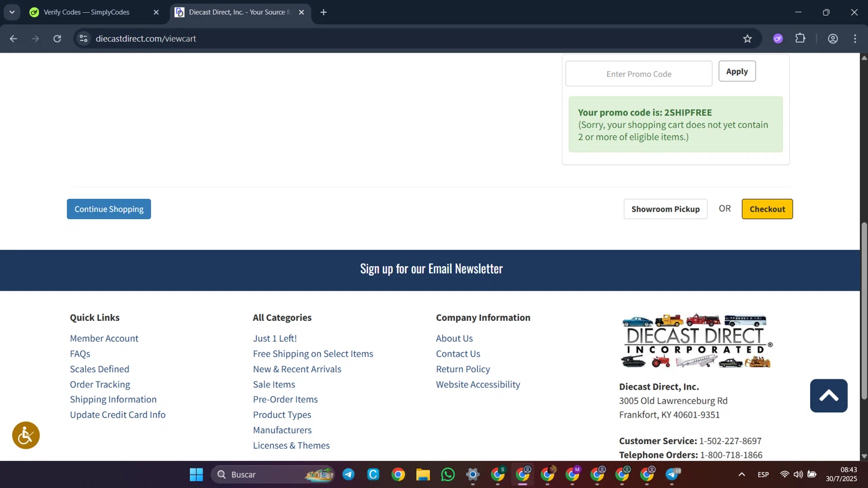Click the back-to-top arrow button

(x=829, y=395)
